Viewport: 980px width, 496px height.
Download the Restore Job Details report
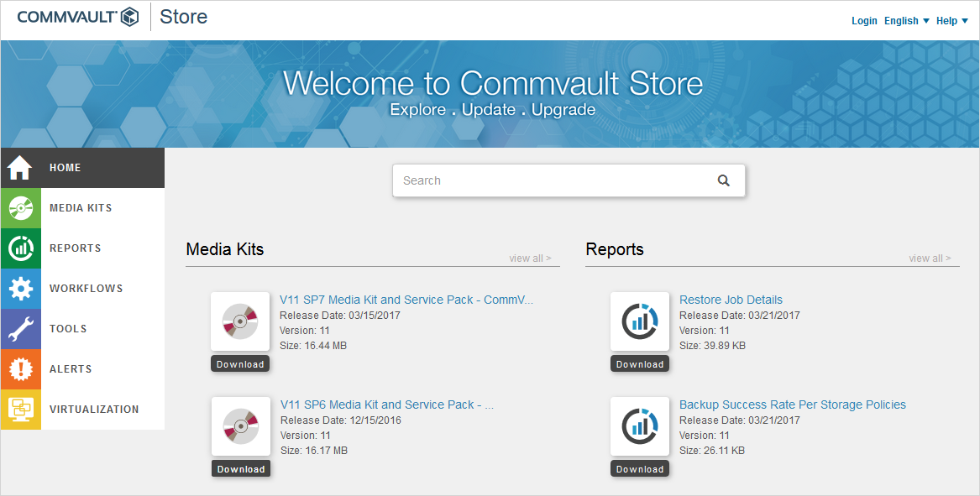640,364
